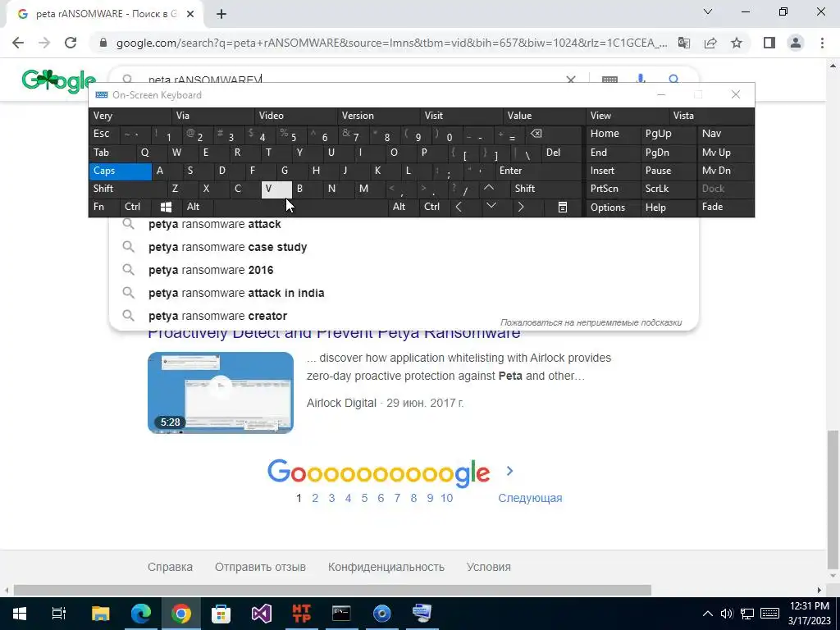The image size is (840, 630).
Task: Click the Google logo with clover
Action: click(58, 81)
